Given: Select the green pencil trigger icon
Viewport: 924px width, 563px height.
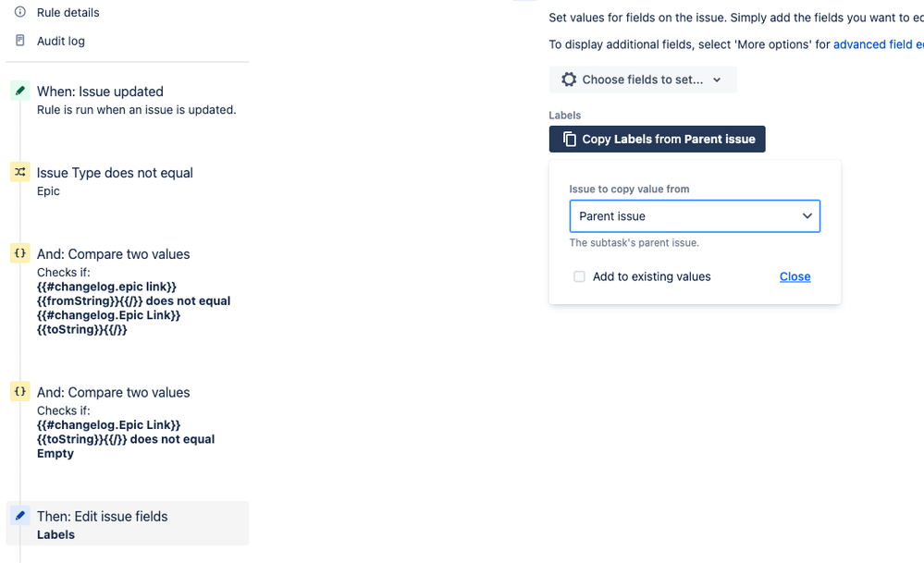Looking at the screenshot, I should point(19,91).
